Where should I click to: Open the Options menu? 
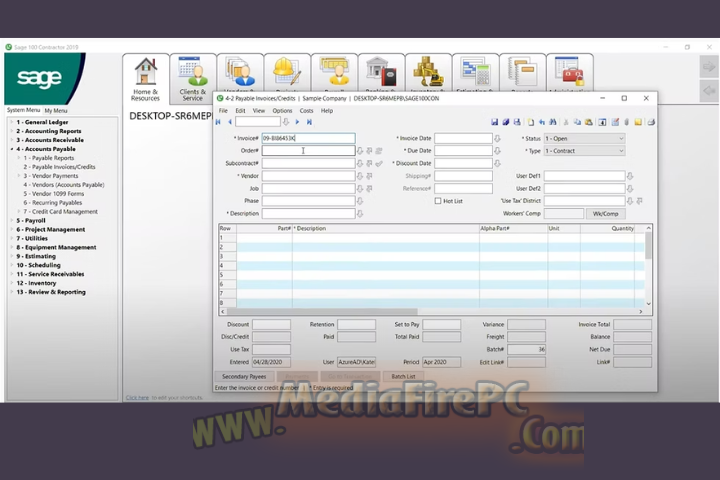point(282,111)
